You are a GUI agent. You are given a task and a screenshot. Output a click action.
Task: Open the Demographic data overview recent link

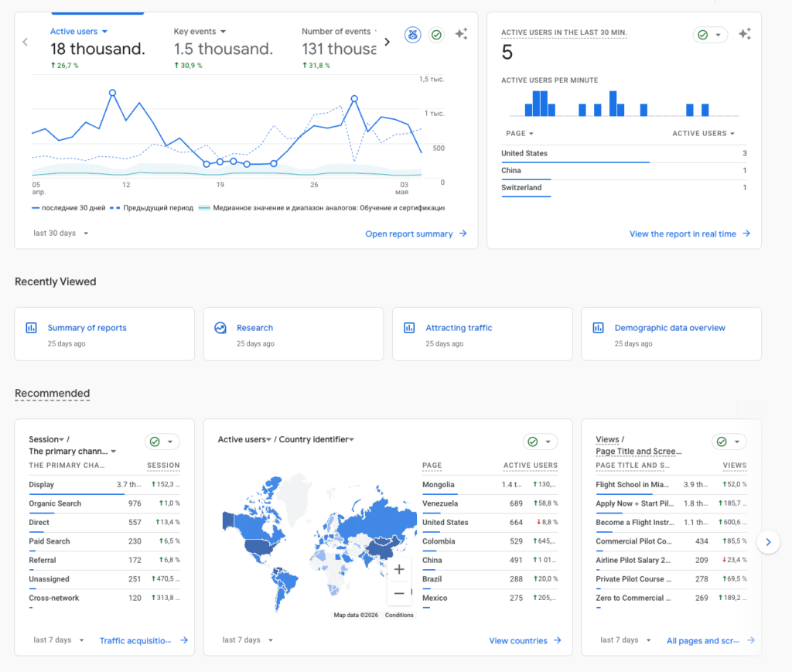[x=670, y=328]
